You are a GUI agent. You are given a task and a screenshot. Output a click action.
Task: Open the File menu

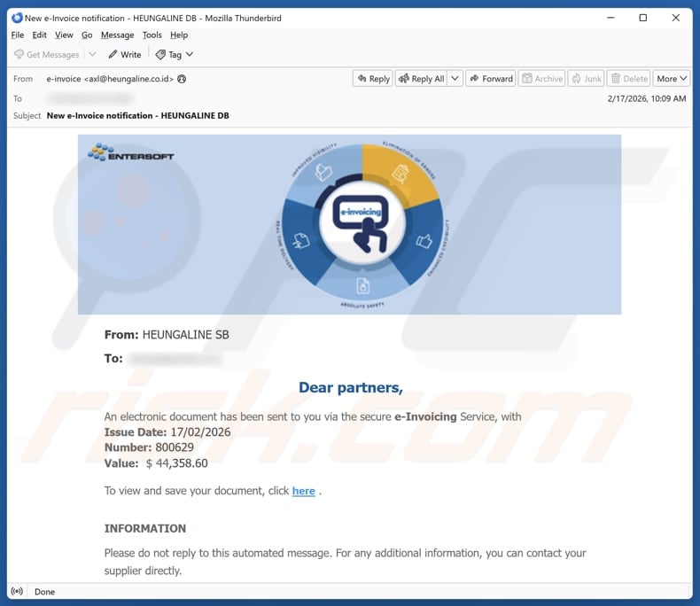pos(18,35)
